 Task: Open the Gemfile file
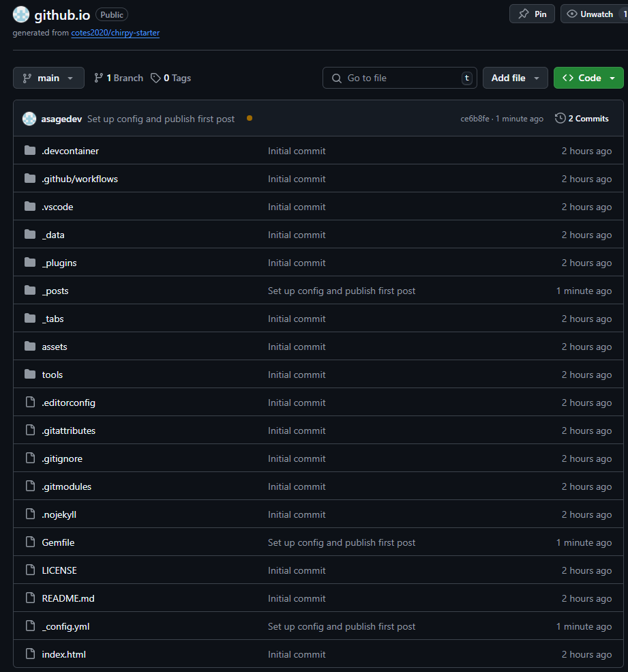[x=58, y=542]
